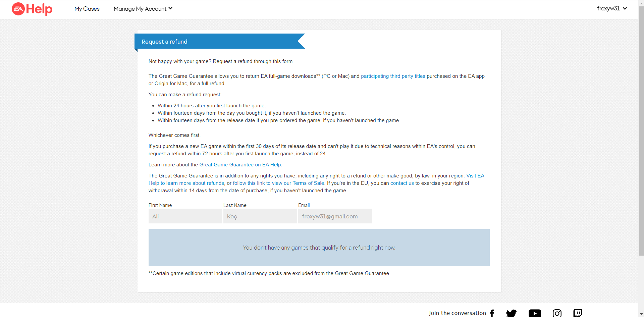Open EA's Twitter bird icon

click(x=511, y=313)
